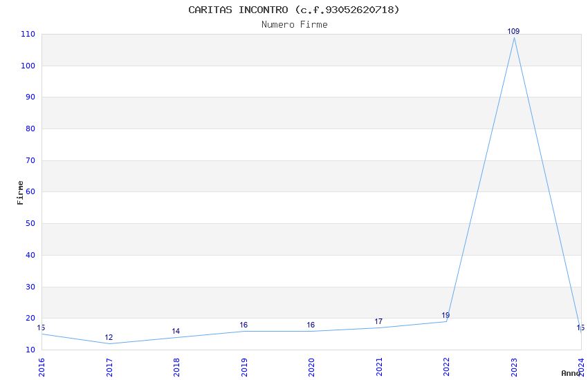Select data label 16 above 2020
The width and height of the screenshot is (588, 380).
pos(311,325)
